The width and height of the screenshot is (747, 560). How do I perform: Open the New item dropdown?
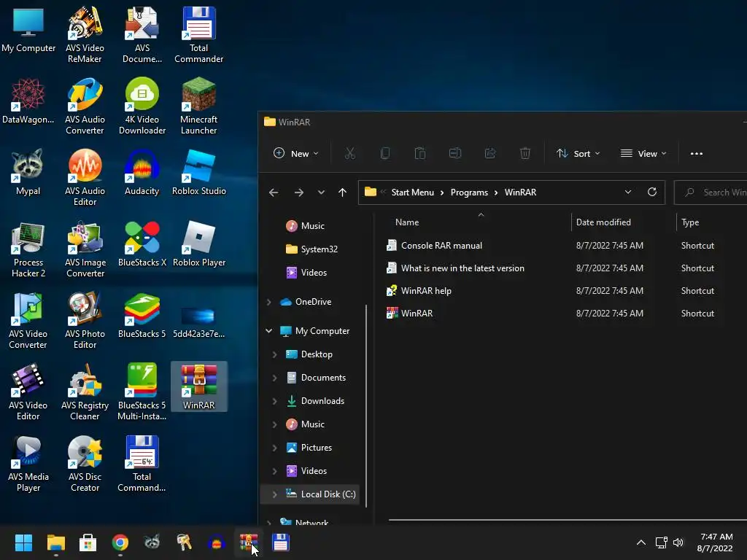tap(296, 153)
